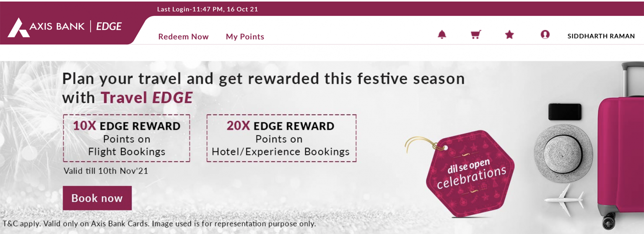The image size is (644, 234).
Task: Select the 20X Hotel/Experience Bookings reward box
Action: (281, 138)
